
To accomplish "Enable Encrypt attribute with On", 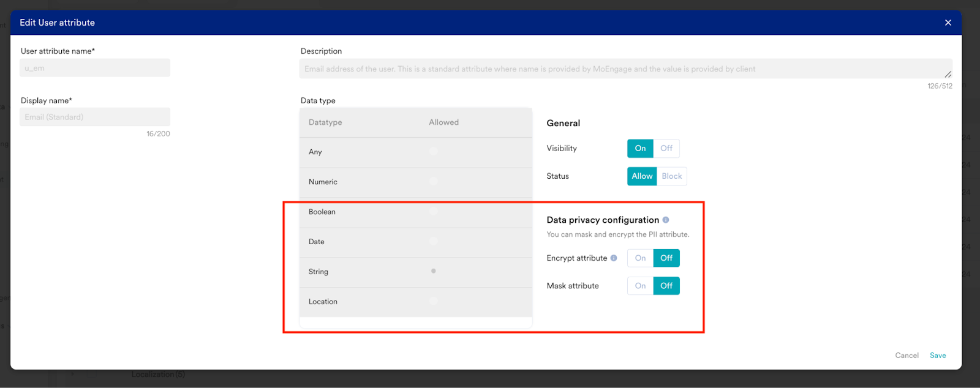I will click(640, 258).
